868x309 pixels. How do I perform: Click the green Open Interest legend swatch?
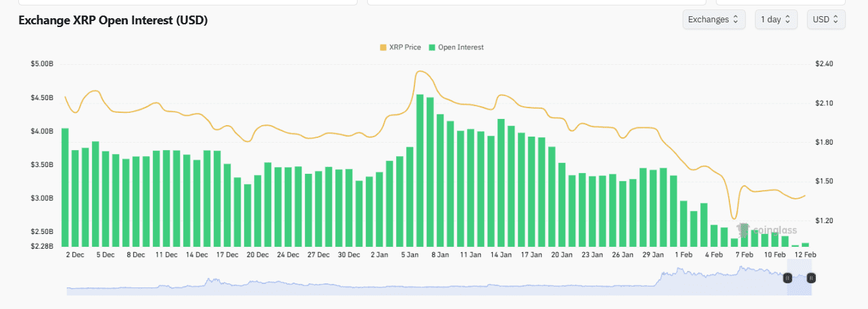pyautogui.click(x=432, y=47)
